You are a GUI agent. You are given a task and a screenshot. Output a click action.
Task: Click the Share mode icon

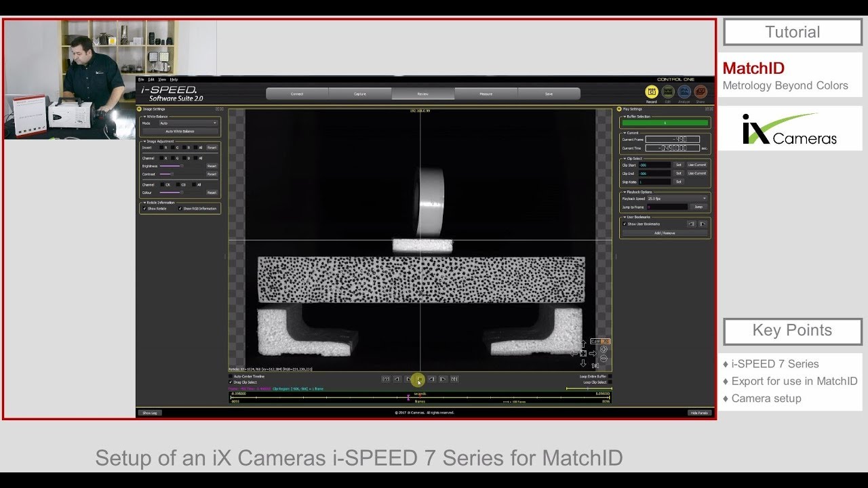coord(701,91)
